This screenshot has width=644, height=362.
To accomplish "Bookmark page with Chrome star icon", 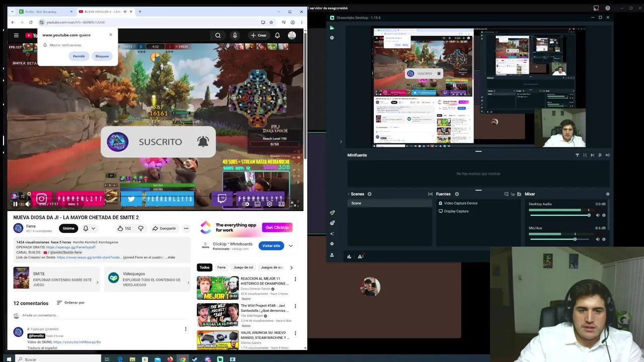I will [x=271, y=22].
